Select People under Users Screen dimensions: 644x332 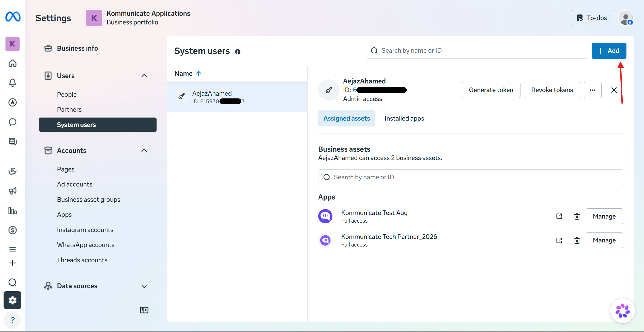tap(67, 94)
